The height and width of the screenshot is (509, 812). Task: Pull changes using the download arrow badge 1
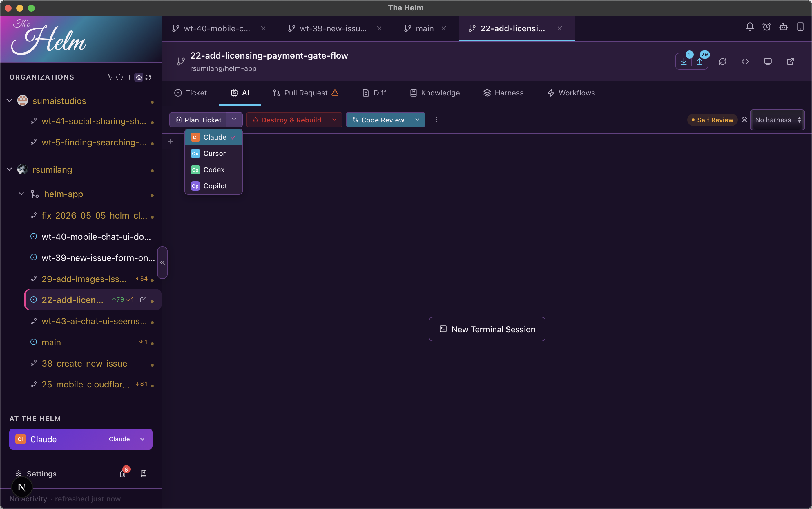coord(684,62)
